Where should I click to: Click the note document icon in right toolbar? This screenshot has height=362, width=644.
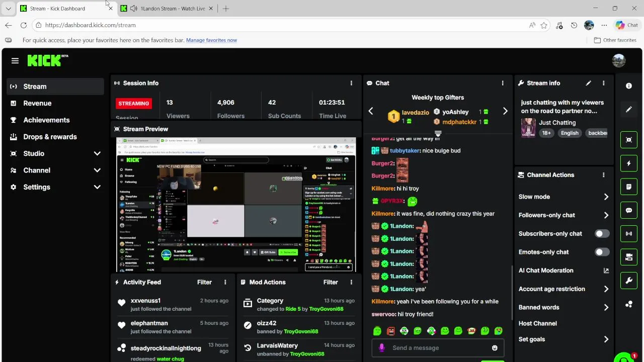tap(629, 187)
